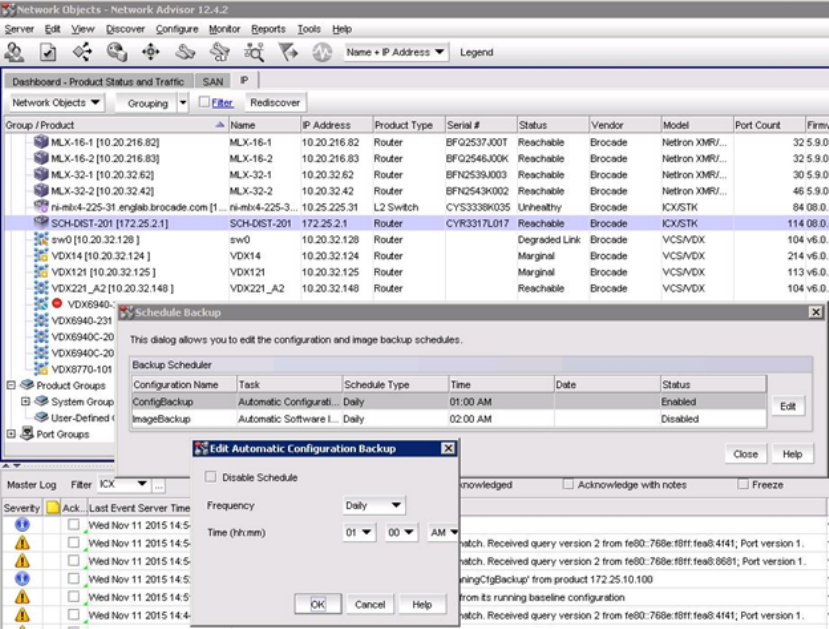Click the VDX121 fabric device icon
This screenshot has width=829, height=629.
click(41, 272)
